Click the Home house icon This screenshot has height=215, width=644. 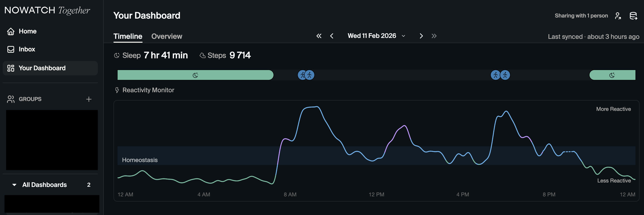pyautogui.click(x=11, y=31)
